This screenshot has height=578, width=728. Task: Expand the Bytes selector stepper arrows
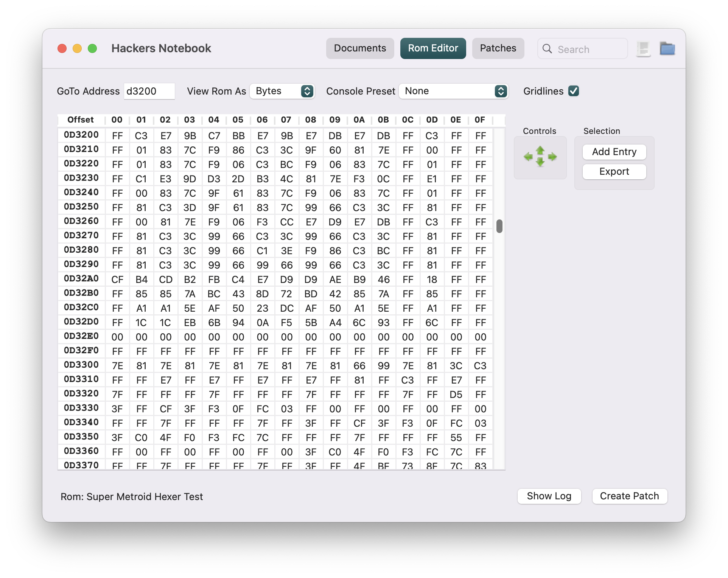307,91
